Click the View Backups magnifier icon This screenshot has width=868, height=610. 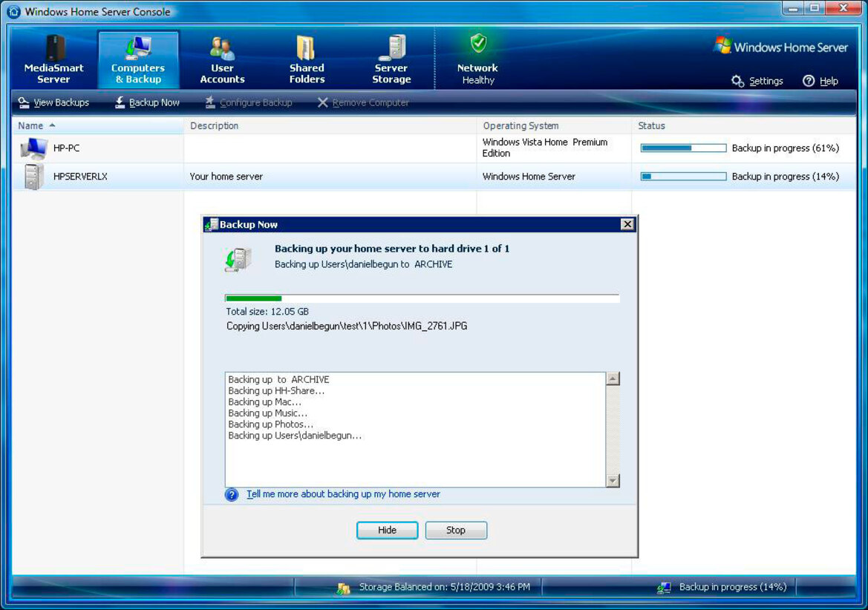24,102
